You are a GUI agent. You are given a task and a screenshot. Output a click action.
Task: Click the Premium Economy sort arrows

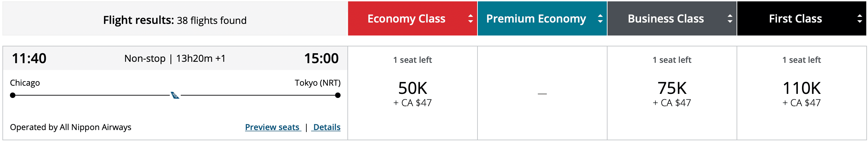600,18
